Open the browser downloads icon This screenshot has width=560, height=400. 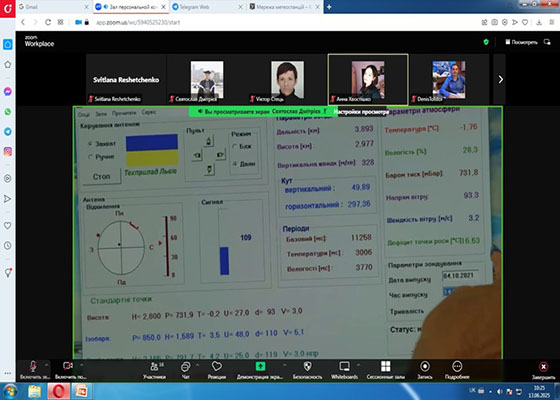(539, 22)
